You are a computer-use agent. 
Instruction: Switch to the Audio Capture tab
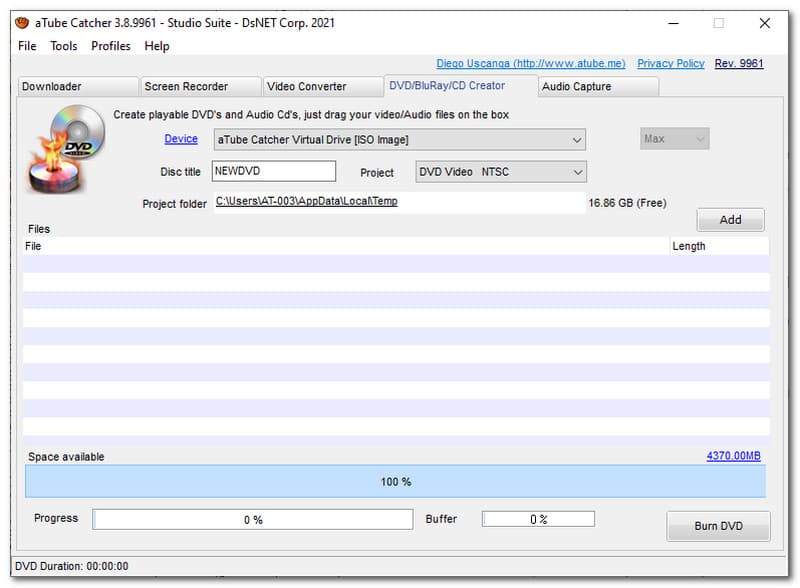coord(598,86)
